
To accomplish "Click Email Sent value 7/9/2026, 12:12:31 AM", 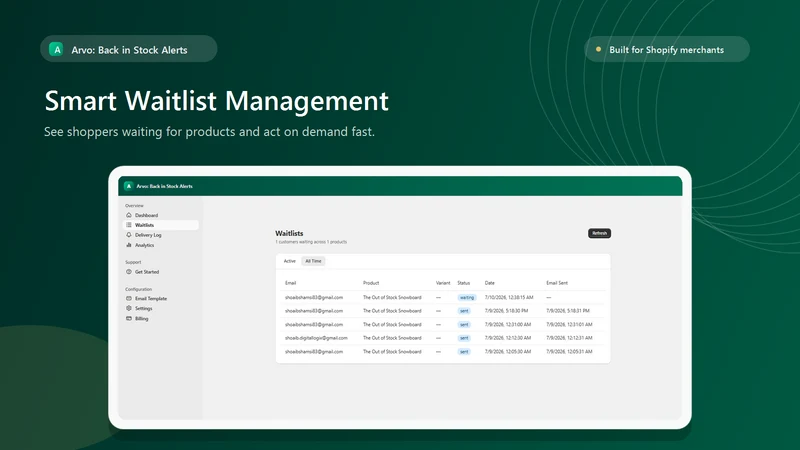I will (x=569, y=338).
